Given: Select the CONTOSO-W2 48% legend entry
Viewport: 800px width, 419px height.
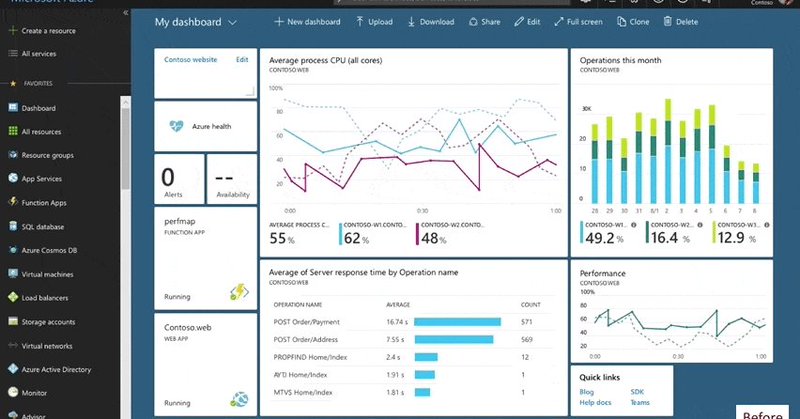Looking at the screenshot, I should tap(451, 234).
